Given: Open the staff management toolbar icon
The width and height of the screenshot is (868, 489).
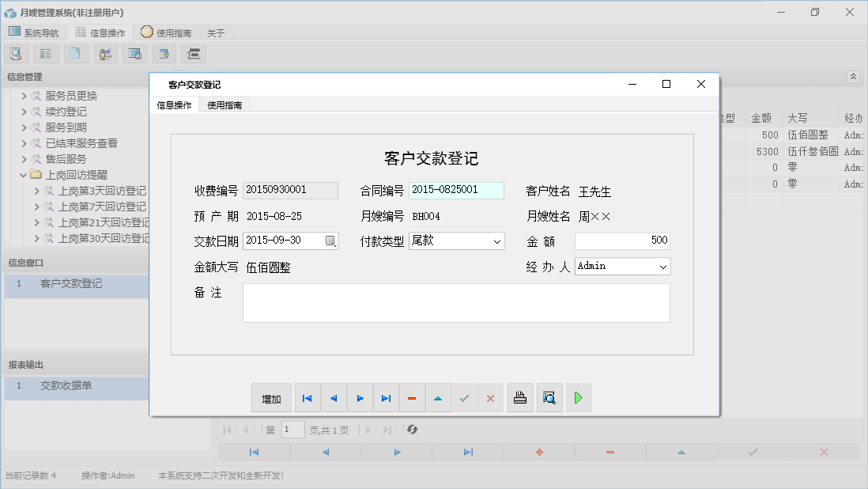Looking at the screenshot, I should [x=105, y=53].
